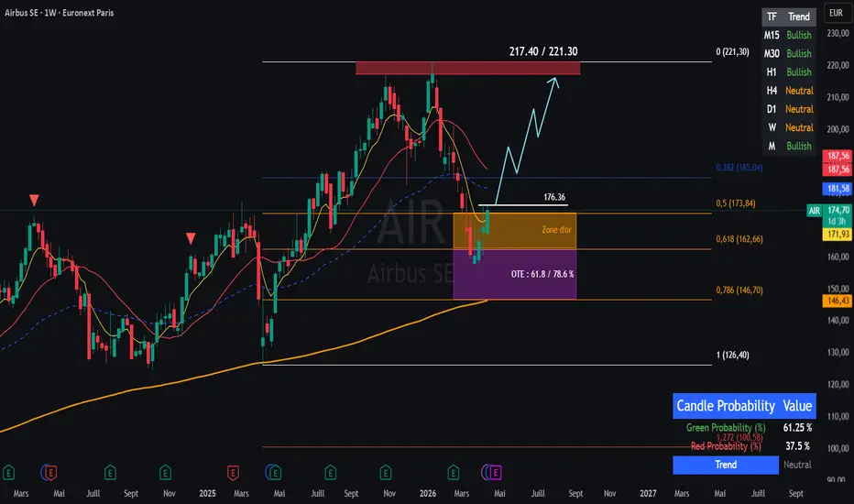Click the 2026 label on time axis
854x504 pixels.
pyautogui.click(x=428, y=493)
